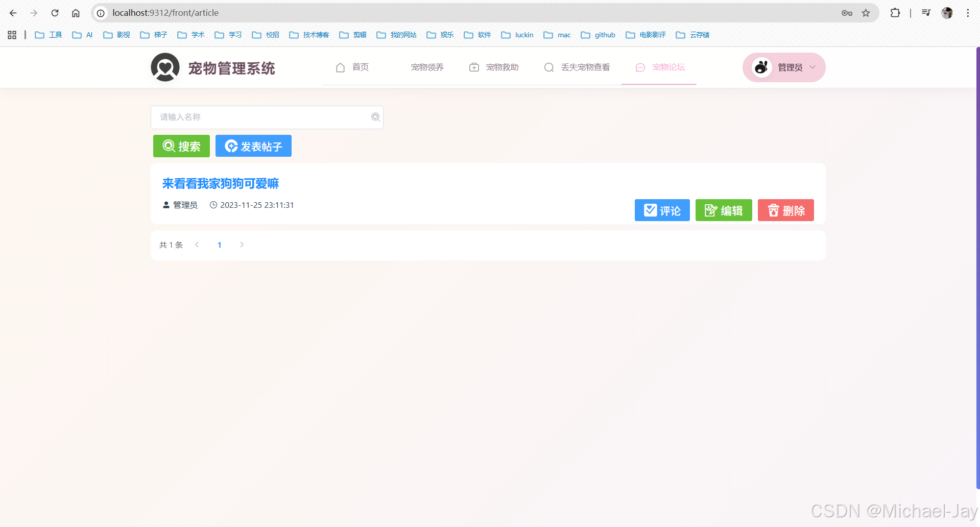This screenshot has height=527, width=980.
Task: Reload the page with refresh icon
Action: click(55, 13)
